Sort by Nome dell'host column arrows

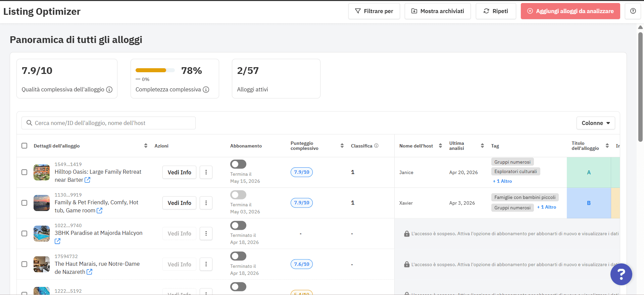[x=440, y=145]
